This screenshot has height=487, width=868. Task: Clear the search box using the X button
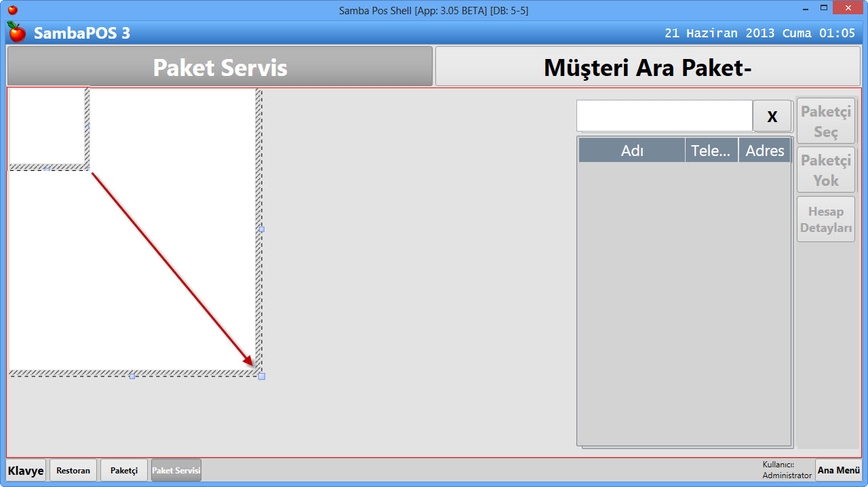(x=772, y=115)
